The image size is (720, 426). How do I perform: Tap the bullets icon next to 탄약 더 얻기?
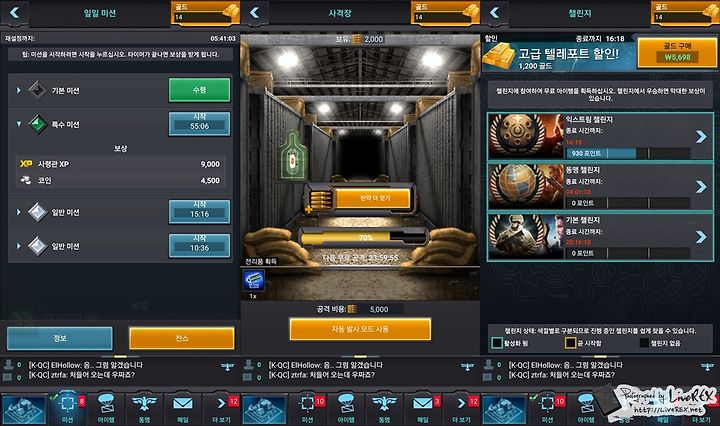[x=320, y=199]
